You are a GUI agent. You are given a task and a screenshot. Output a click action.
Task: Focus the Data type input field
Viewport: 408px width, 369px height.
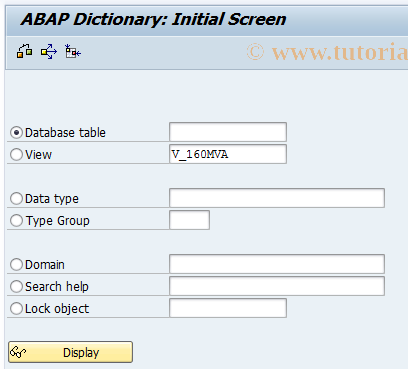(277, 198)
